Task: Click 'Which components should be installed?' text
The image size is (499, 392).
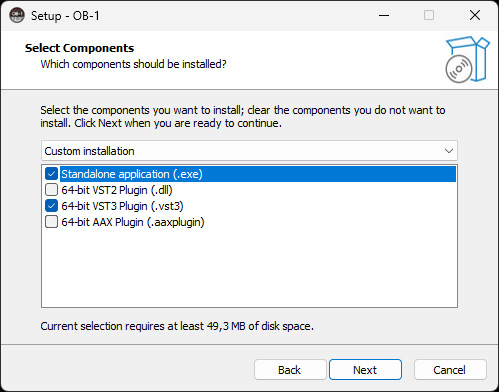Action: [x=133, y=64]
